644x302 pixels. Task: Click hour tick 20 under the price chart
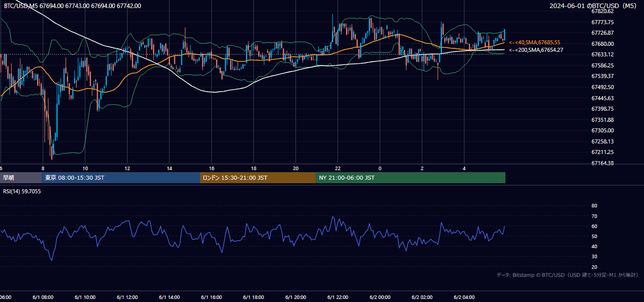click(x=296, y=168)
